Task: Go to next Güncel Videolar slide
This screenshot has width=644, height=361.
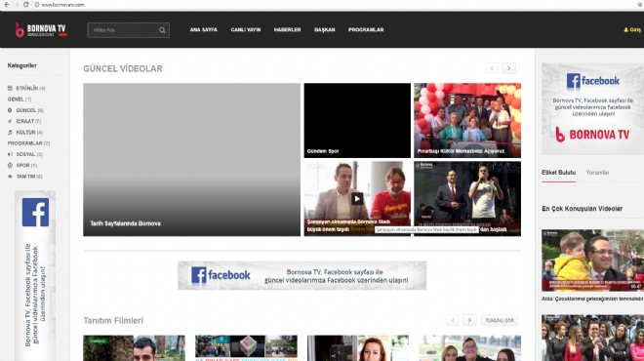Action: click(508, 68)
